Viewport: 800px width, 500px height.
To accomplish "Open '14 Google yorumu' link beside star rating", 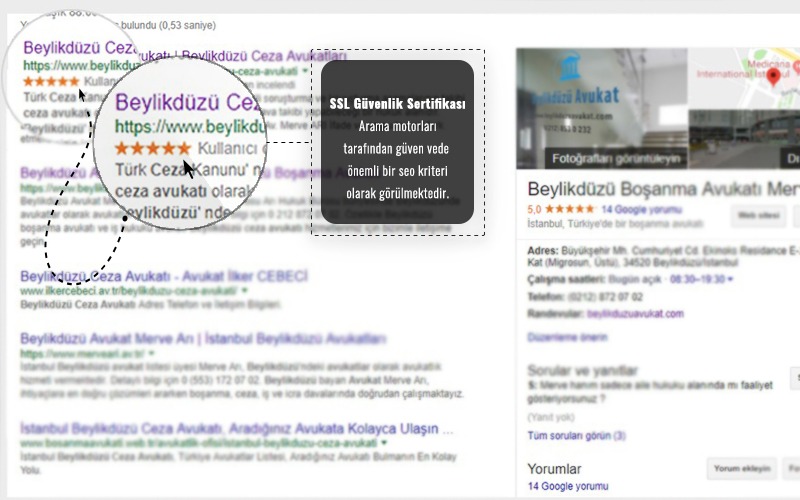I will point(641,209).
